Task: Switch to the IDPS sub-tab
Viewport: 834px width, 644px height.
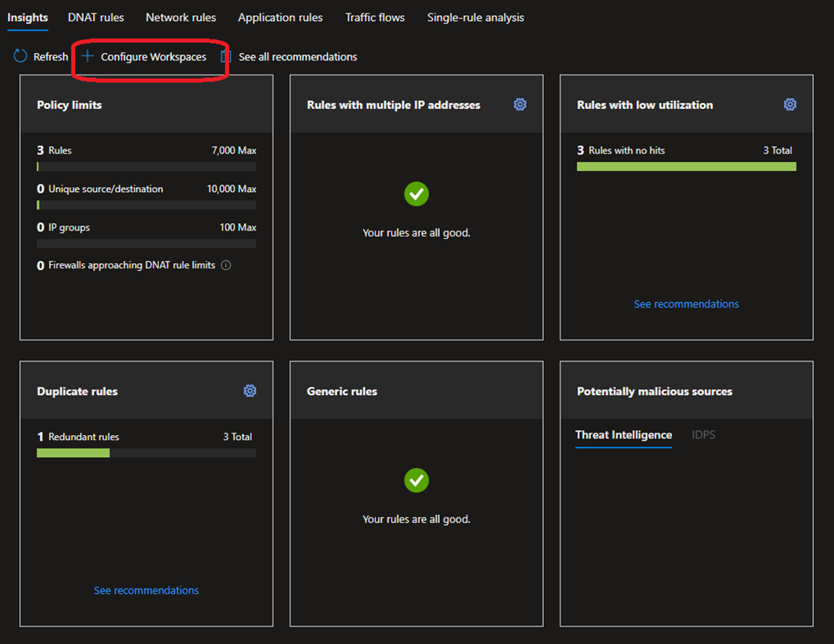Action: tap(703, 434)
